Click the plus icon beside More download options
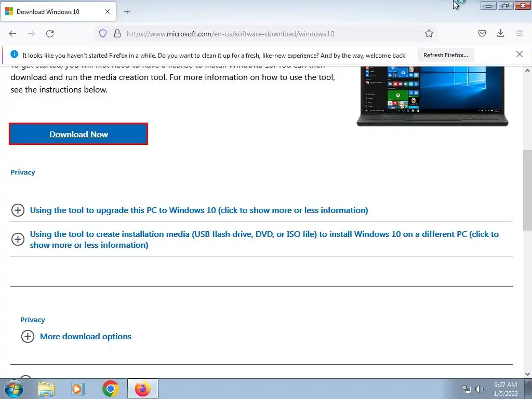Viewport: 532px width, 399px height. (28, 337)
